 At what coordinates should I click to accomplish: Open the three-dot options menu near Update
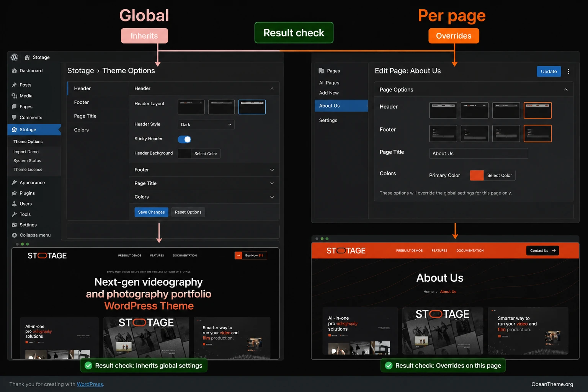(568, 72)
